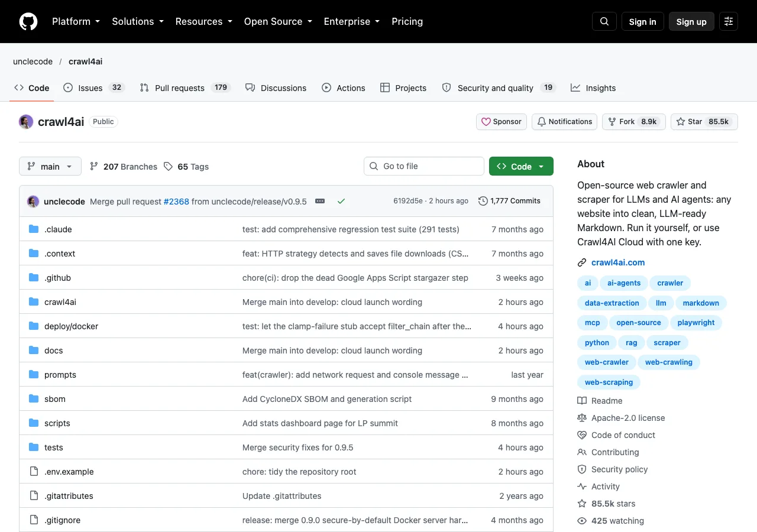Click the Sign up button
The width and height of the screenshot is (757, 532).
pos(691,21)
